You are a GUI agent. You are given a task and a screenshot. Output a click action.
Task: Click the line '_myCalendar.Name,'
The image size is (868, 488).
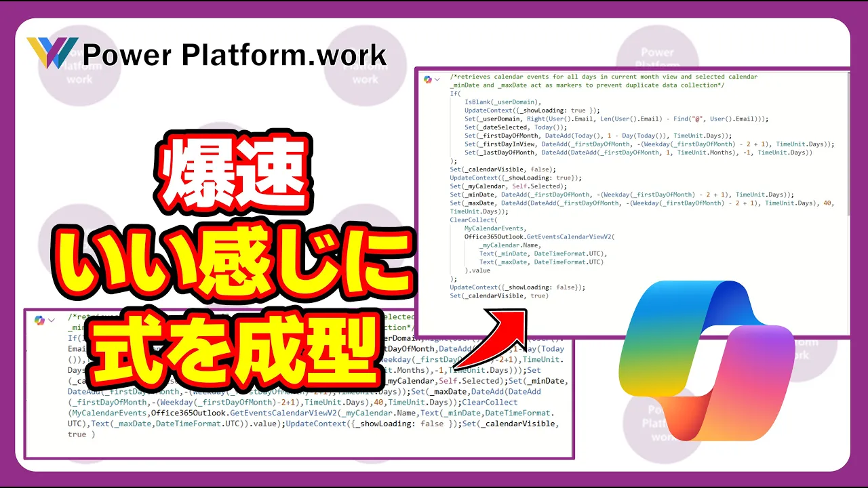click(510, 245)
